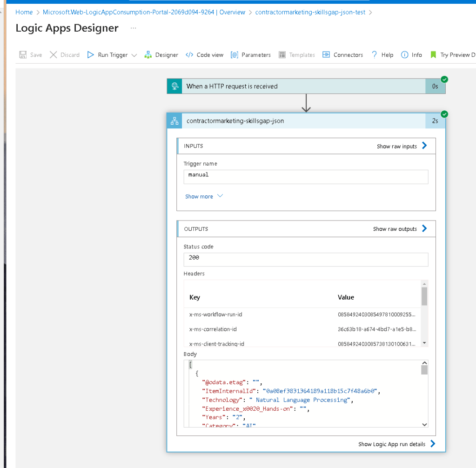Open the LogicAppConsumption-Portal Overview breadcrumb
This screenshot has height=468, width=476.
pyautogui.click(x=144, y=12)
